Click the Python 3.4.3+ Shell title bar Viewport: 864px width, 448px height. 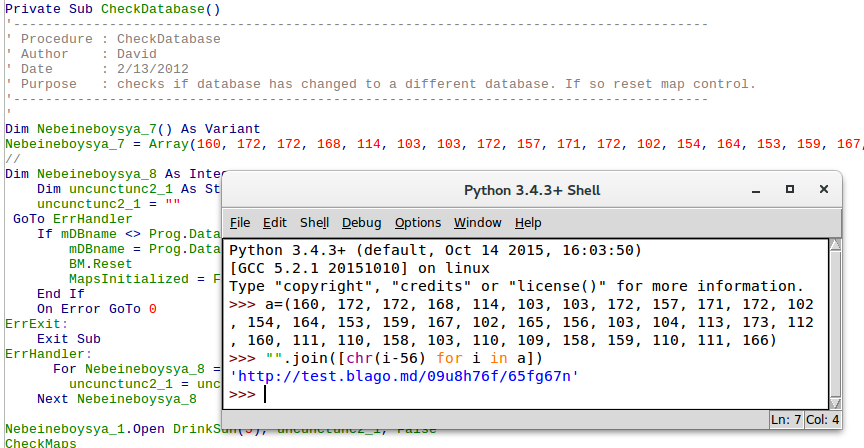531,190
